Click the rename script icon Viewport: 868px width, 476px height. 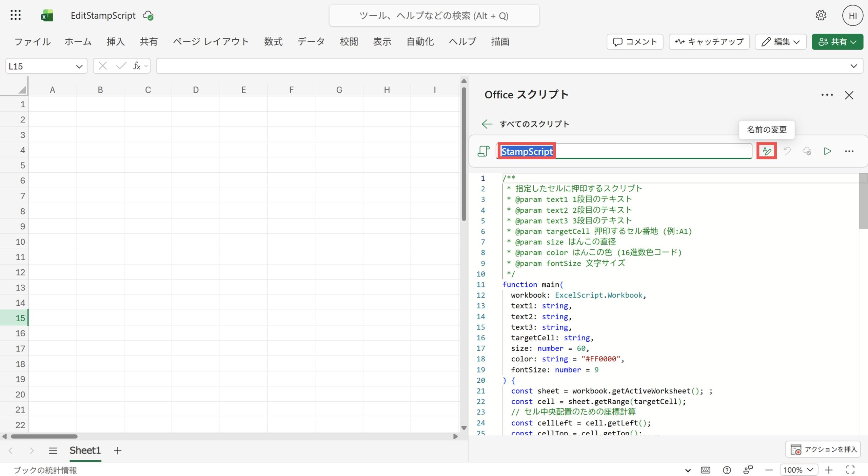pos(767,151)
